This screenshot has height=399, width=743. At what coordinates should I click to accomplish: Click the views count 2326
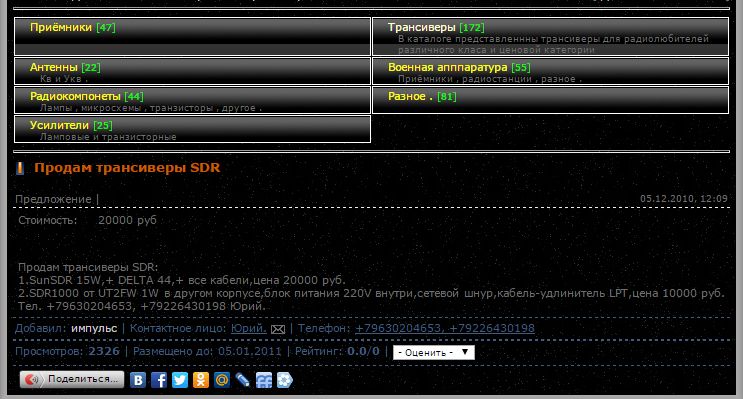(104, 351)
